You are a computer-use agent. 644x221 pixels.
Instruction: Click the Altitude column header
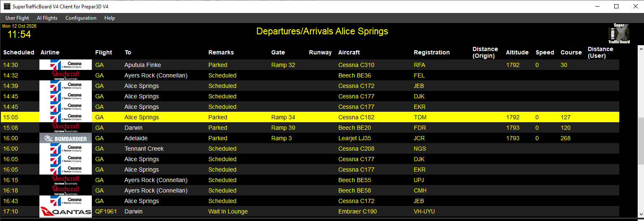tap(517, 52)
